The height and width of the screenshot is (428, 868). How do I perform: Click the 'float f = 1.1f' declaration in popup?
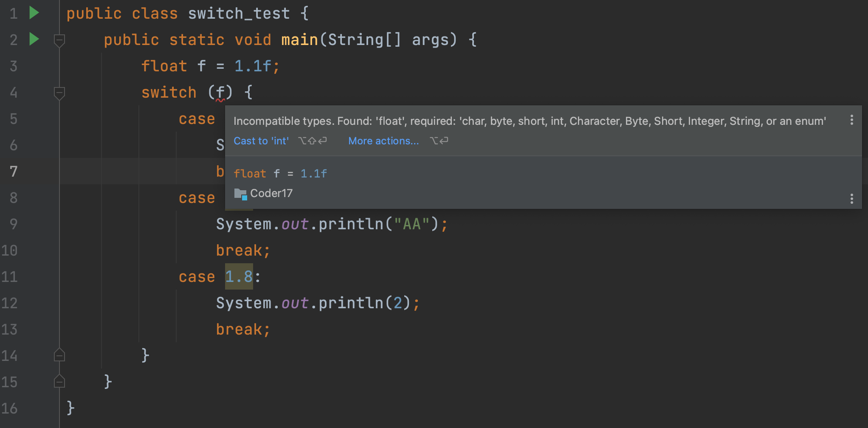coord(280,173)
